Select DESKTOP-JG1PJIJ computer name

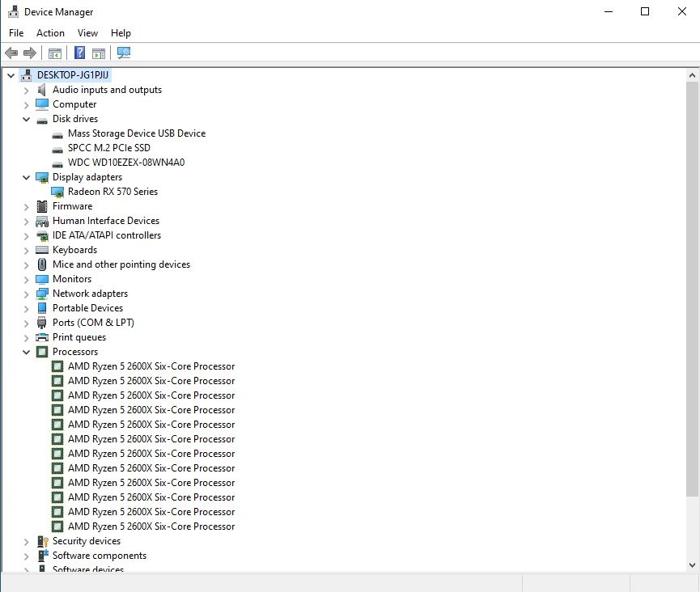(73, 75)
